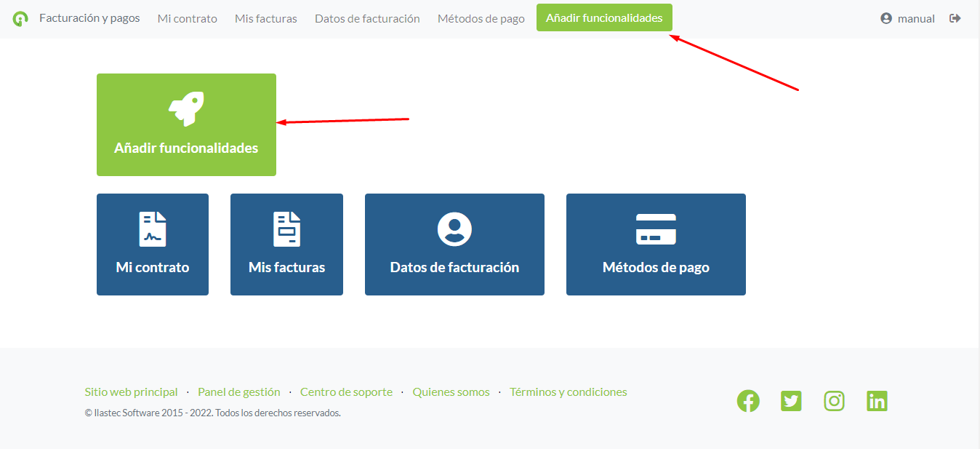Open the manual user account menu
This screenshot has height=449, width=980.
click(907, 19)
